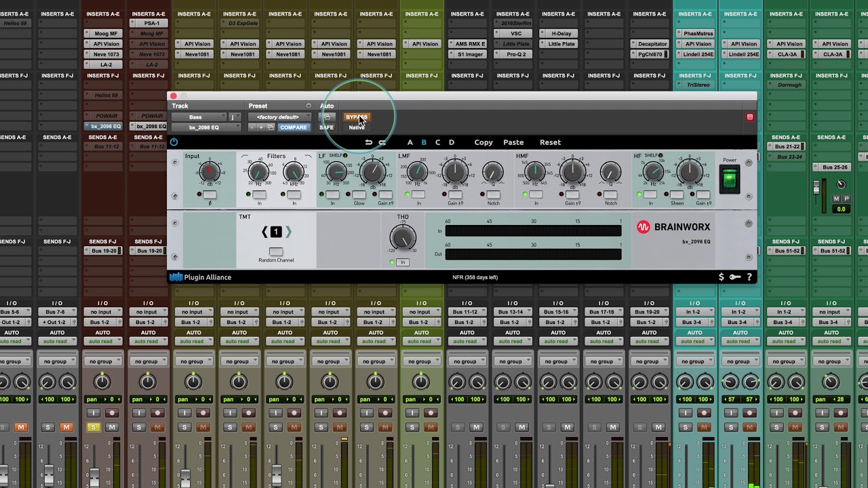Image resolution: width=868 pixels, height=488 pixels.
Task: Click the Random Channel button
Action: pyautogui.click(x=276, y=252)
